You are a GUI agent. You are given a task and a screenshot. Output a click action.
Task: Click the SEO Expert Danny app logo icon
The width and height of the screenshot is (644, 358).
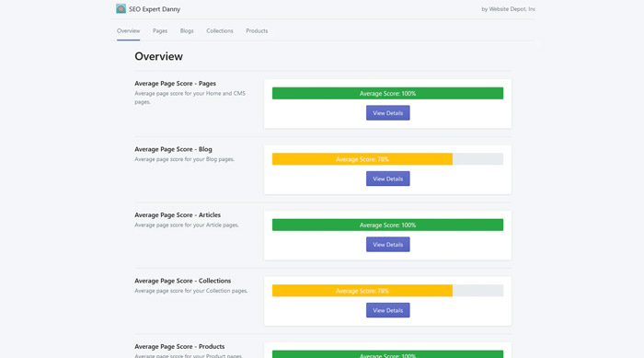[121, 8]
